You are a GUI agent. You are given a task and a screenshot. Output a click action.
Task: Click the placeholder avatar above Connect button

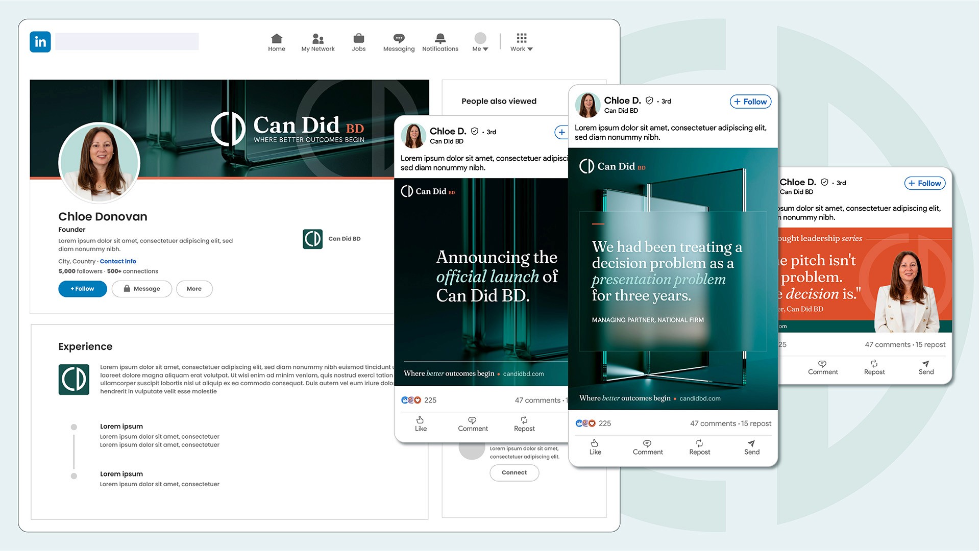472,450
